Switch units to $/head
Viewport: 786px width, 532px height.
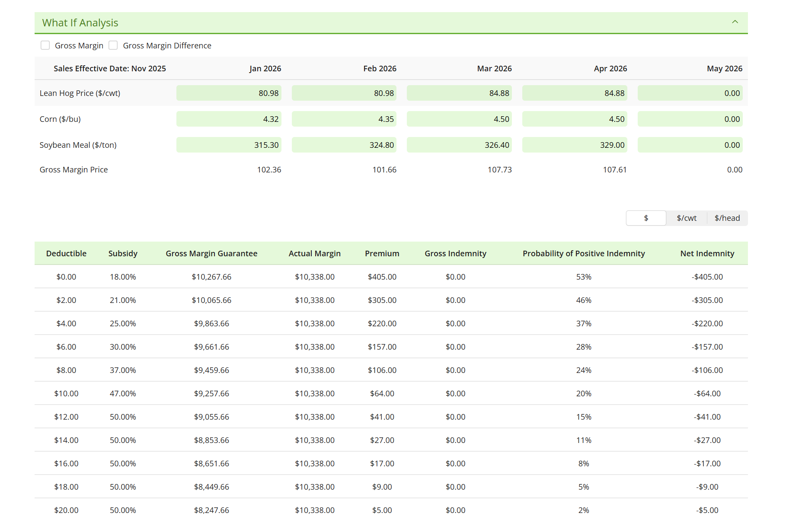coord(727,218)
